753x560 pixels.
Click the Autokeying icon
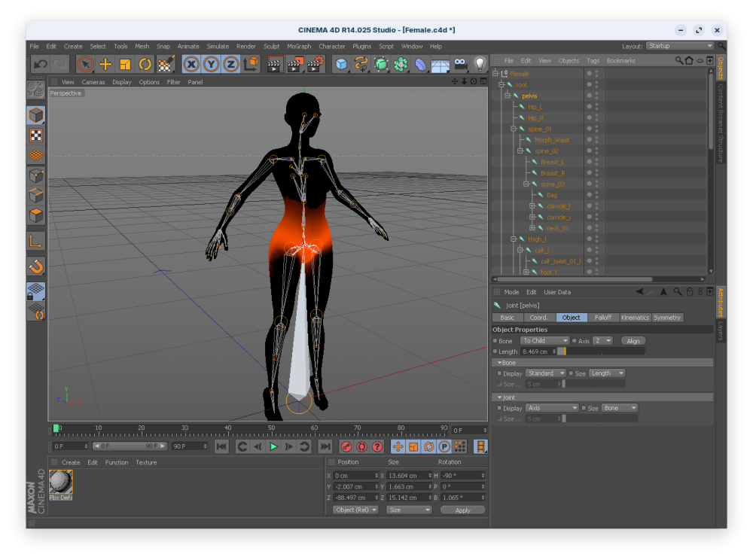point(360,446)
